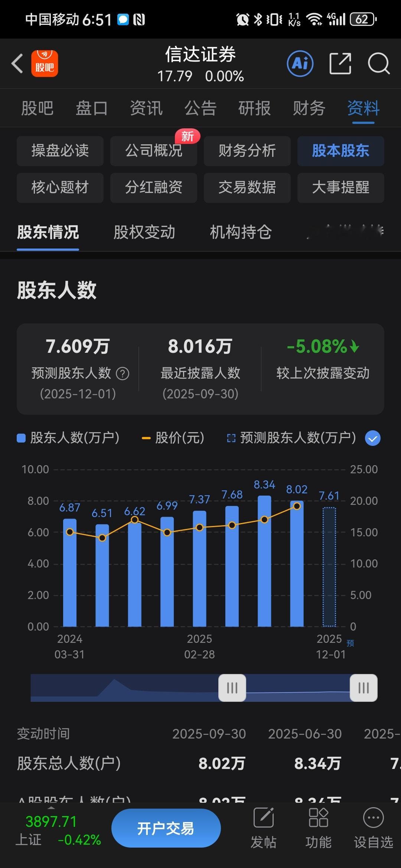Tap the share export icon
401x868 pixels.
click(340, 63)
